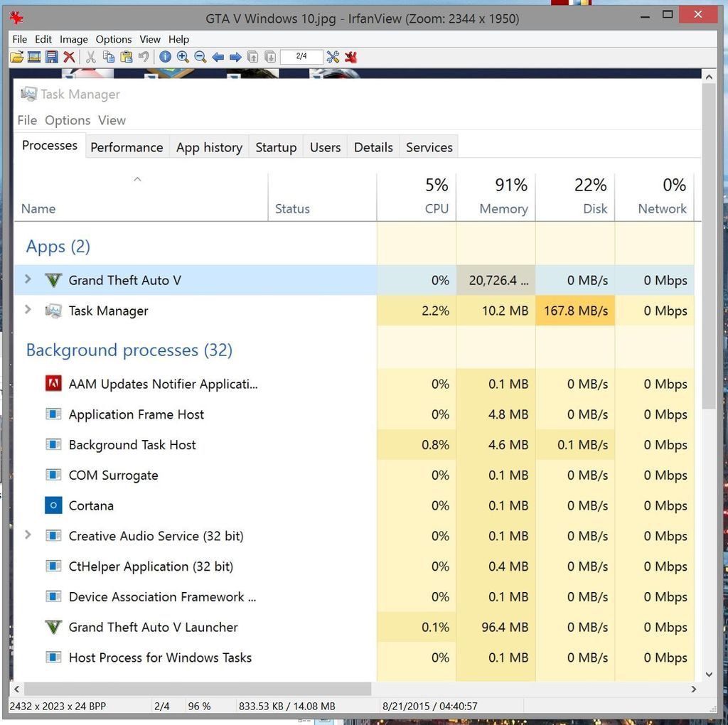
Task: Zoom out with magnifier minus icon
Action: point(200,57)
